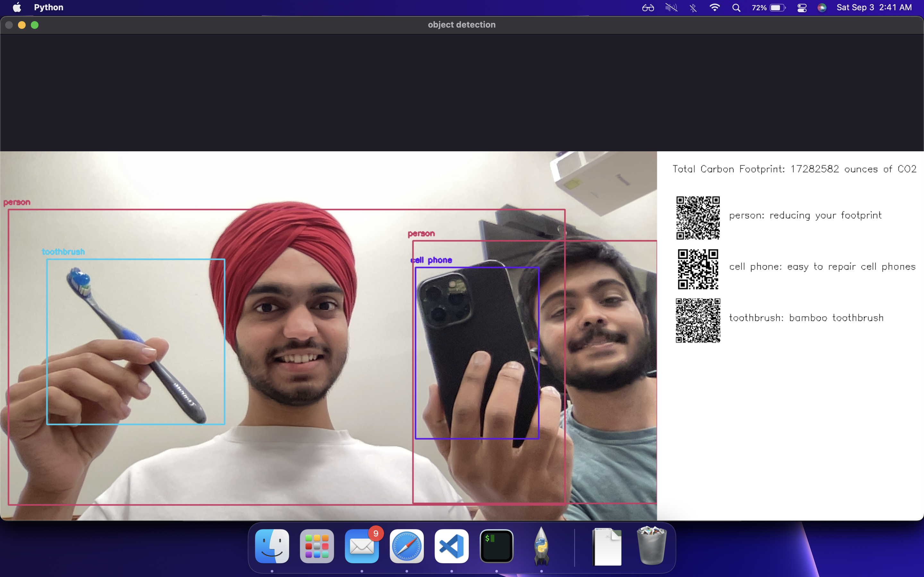Click the Spotlight search icon
The width and height of the screenshot is (924, 577).
click(x=736, y=8)
